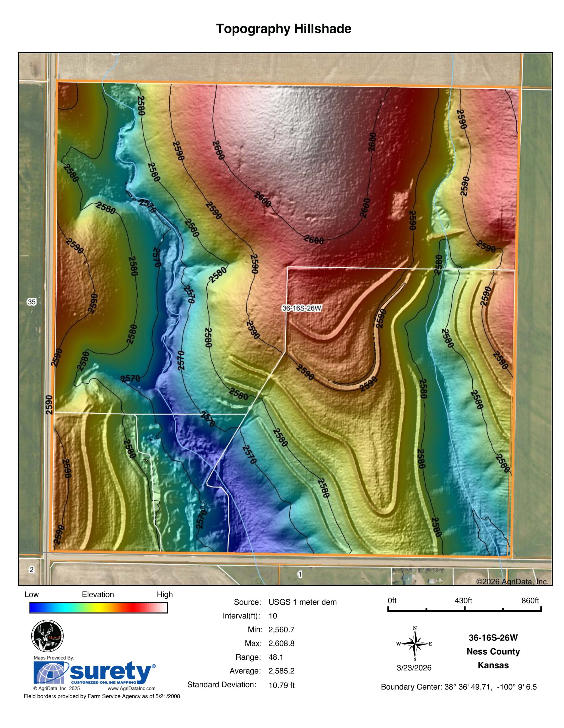Click the 860ft scale bar label
564x728 pixels.
[530, 600]
